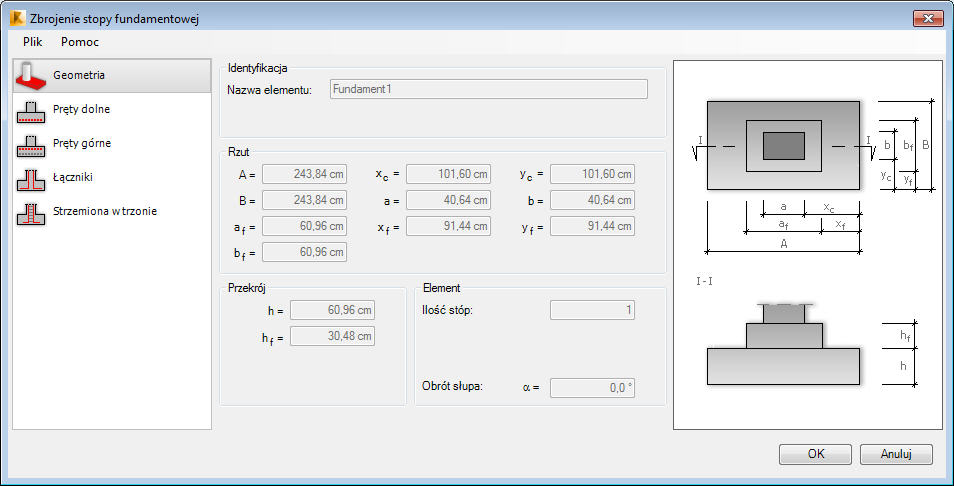Click the Nazwa elementu label
954x486 pixels.
click(x=270, y=90)
